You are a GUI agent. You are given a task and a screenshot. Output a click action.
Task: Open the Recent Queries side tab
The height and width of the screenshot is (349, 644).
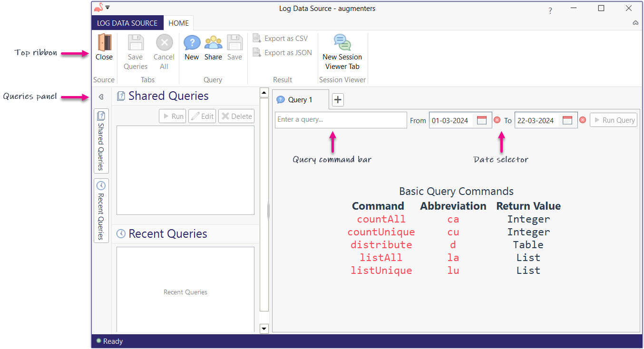101,210
